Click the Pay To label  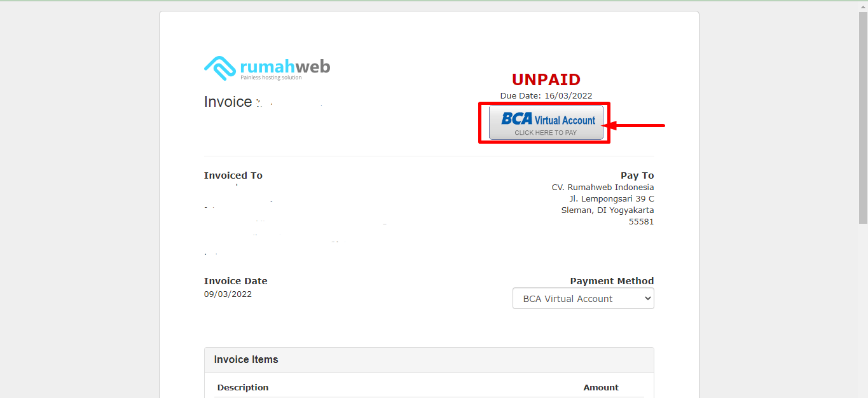point(637,175)
